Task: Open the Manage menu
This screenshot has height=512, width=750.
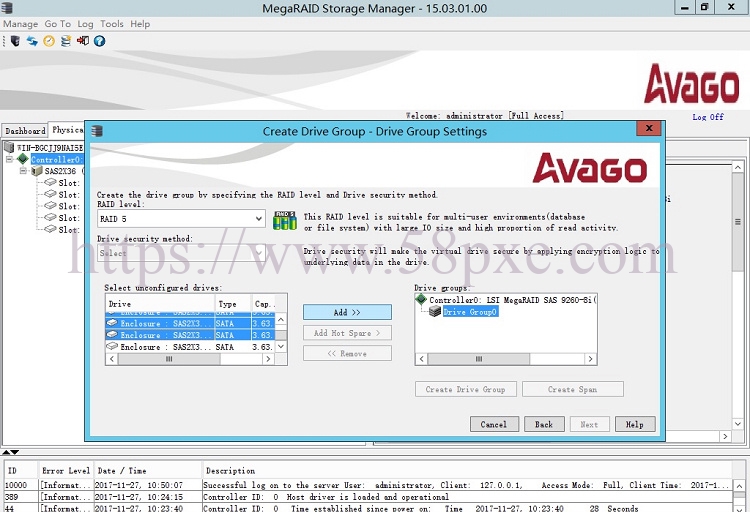Action: [x=21, y=24]
